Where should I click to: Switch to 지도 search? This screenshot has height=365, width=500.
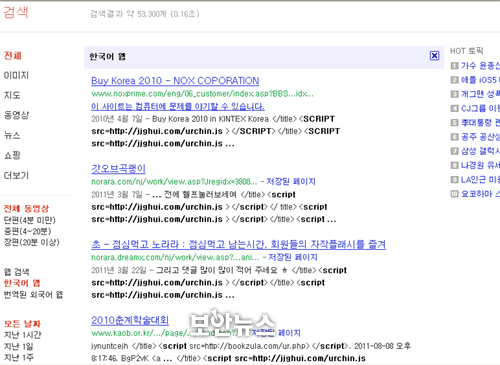[12, 95]
